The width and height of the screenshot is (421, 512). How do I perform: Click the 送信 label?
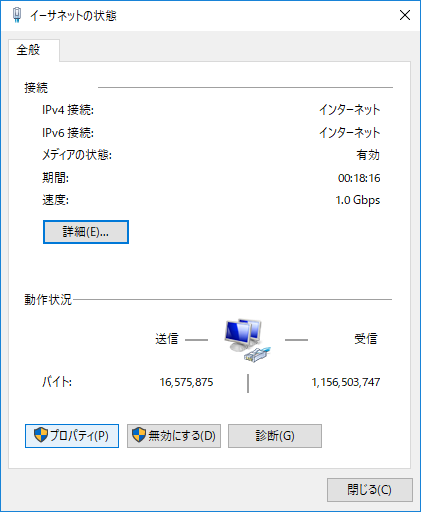[167, 339]
